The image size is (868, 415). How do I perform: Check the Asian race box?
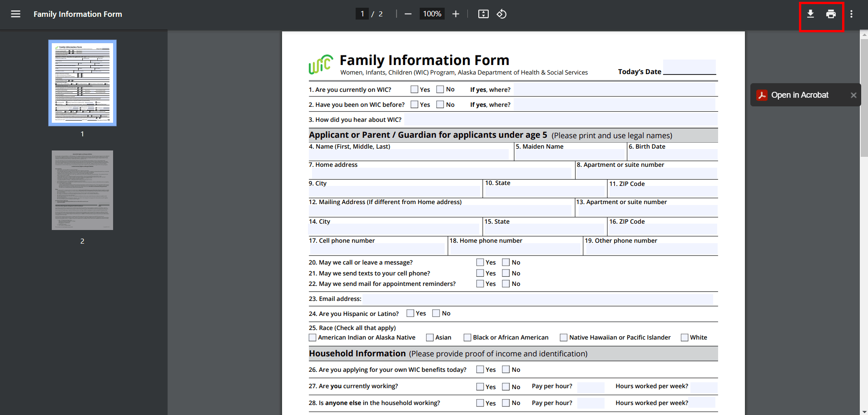pos(430,337)
